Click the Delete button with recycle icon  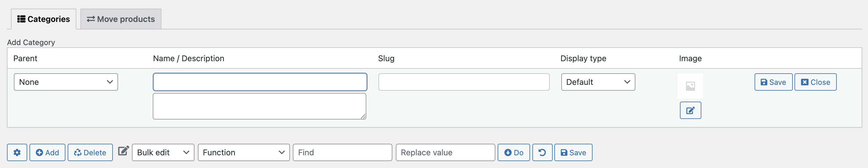pos(90,152)
